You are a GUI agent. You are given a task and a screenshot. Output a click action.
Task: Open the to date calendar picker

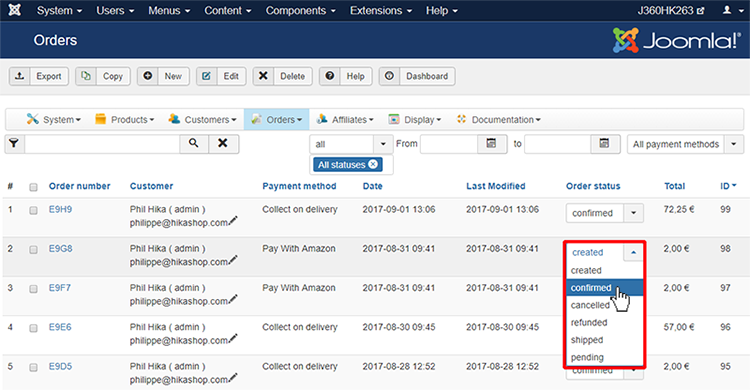point(605,144)
